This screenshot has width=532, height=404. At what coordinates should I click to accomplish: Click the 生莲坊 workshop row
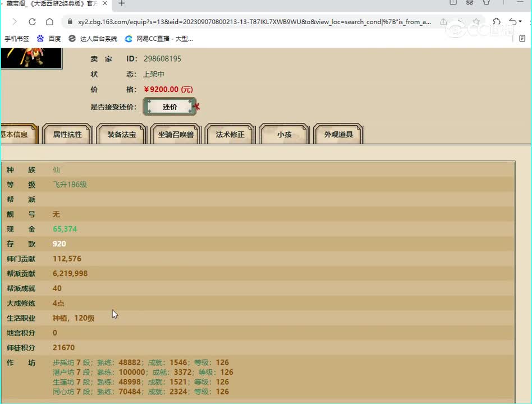click(x=141, y=382)
